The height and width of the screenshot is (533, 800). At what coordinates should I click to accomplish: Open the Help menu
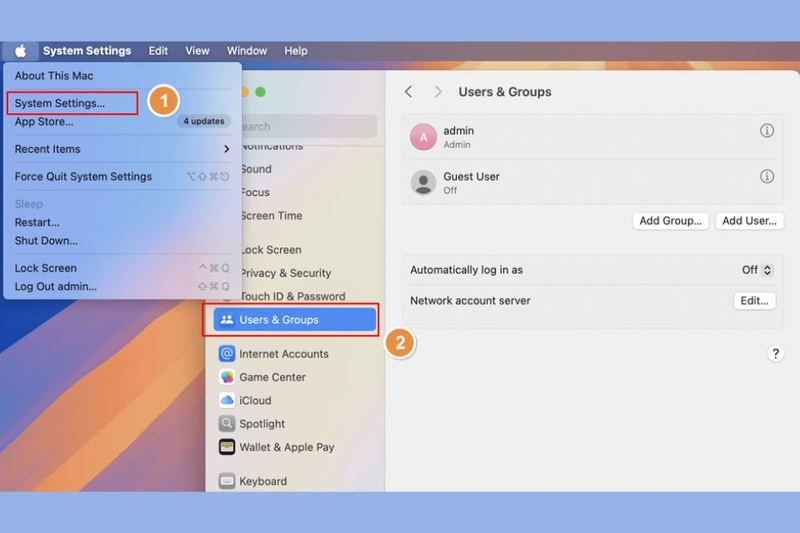[296, 51]
